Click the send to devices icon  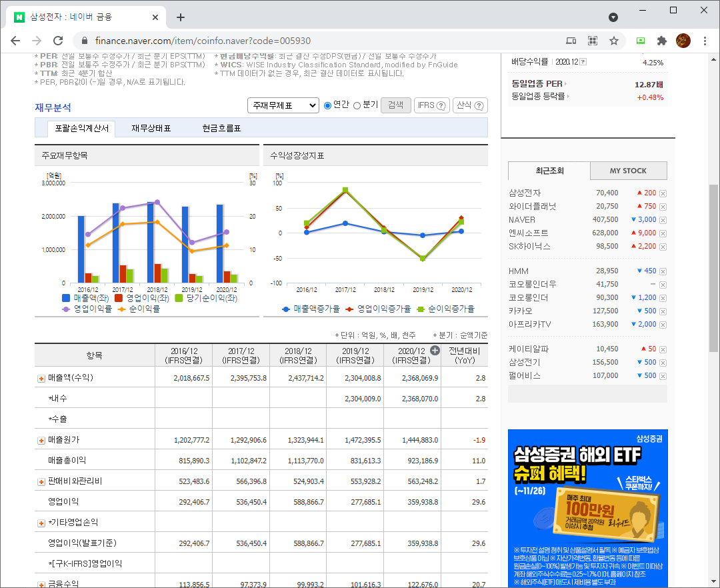571,41
